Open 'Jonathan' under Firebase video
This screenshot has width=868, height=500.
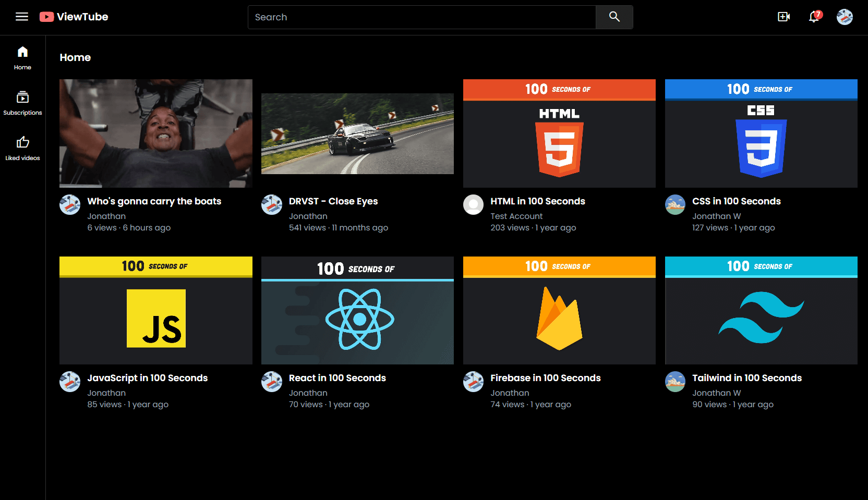coord(510,393)
